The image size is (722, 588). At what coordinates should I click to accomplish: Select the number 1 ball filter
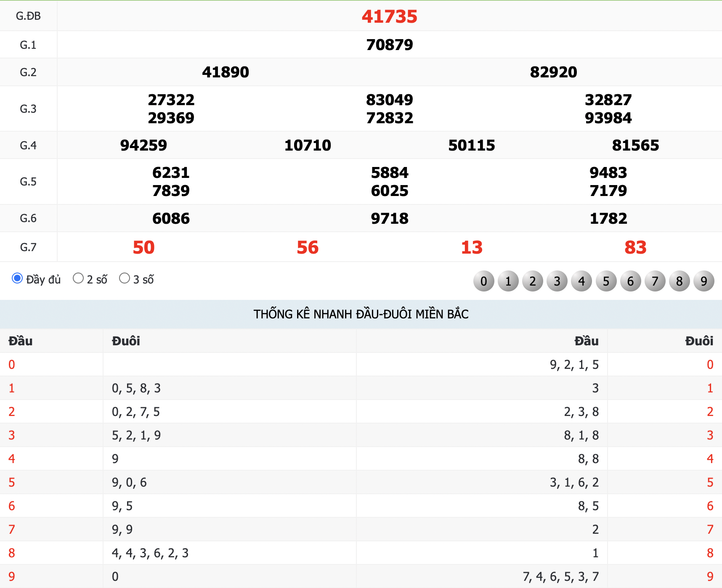coord(508,281)
